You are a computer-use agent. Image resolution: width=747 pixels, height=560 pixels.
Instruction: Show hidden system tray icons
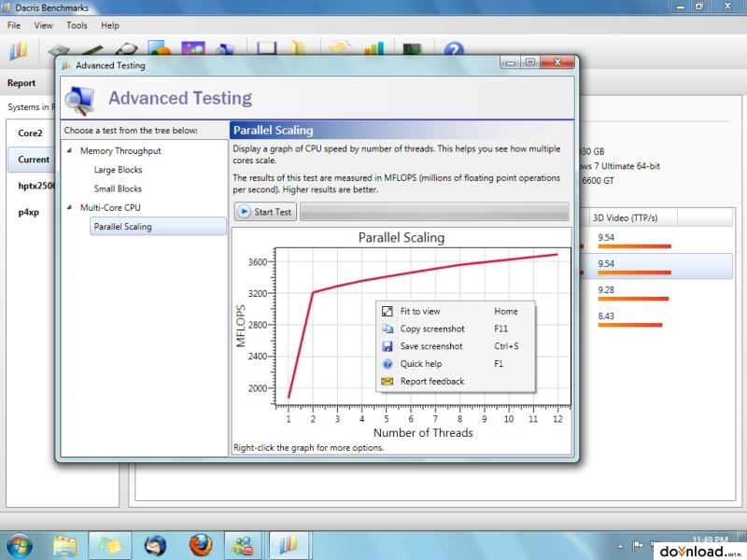click(620, 546)
